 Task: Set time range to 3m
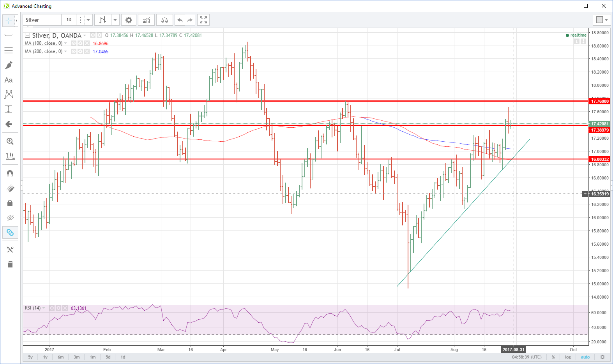[77, 357]
